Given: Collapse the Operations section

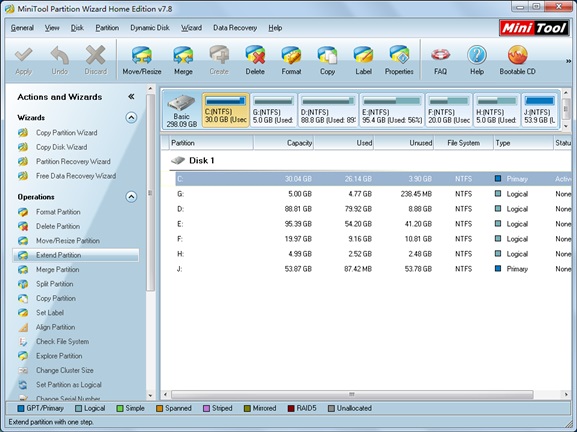Looking at the screenshot, I should (x=131, y=197).
